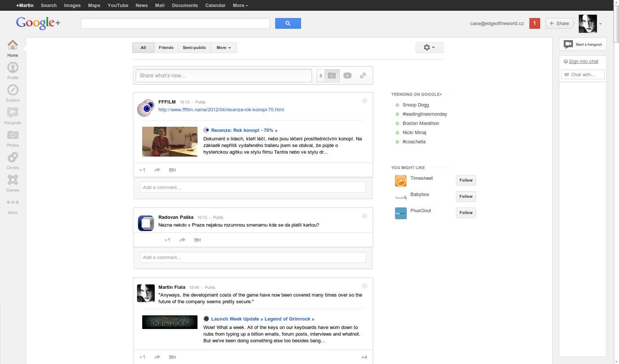The image size is (619, 364).
Task: Share the Radovan Paška post
Action: coord(182,240)
